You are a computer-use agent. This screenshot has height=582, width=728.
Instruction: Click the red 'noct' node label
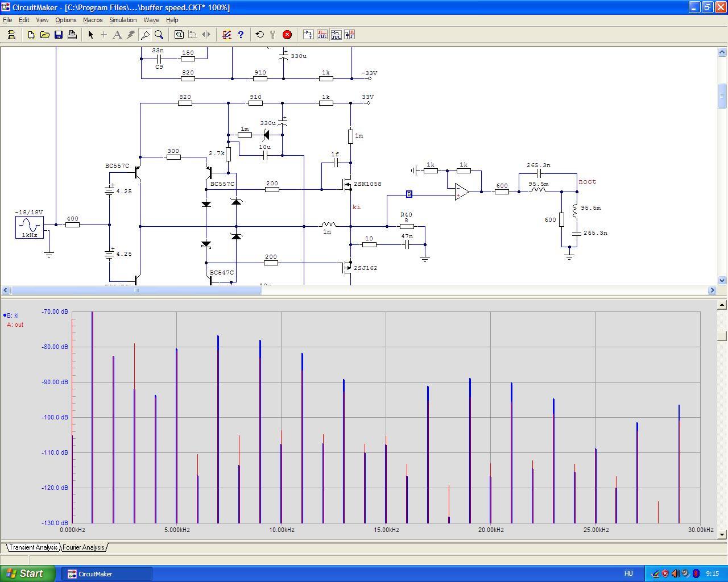588,181
